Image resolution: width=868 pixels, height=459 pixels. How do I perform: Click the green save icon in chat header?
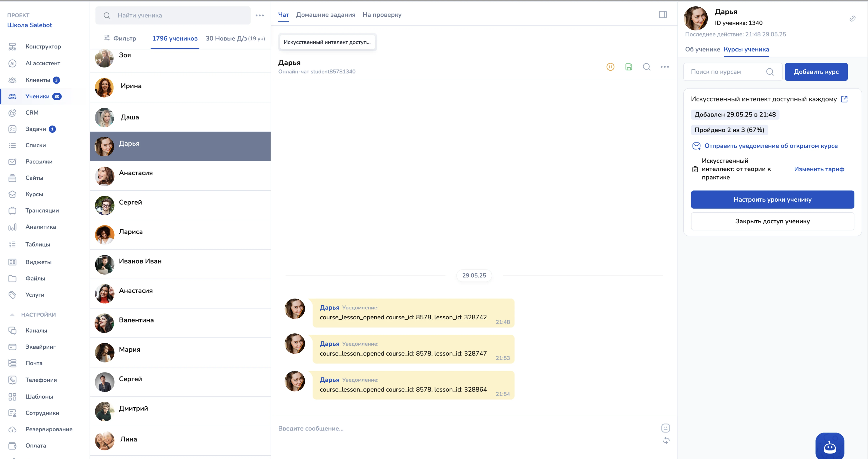click(628, 67)
